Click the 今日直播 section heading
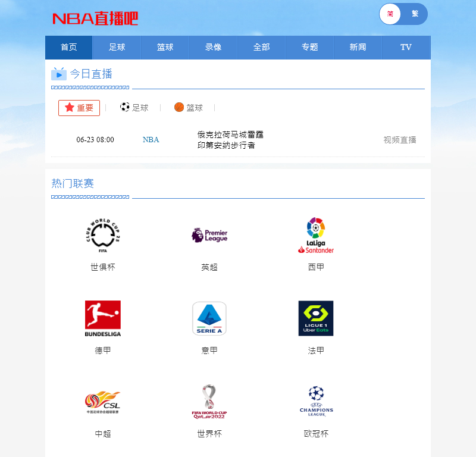This screenshot has width=476, height=457. [91, 74]
